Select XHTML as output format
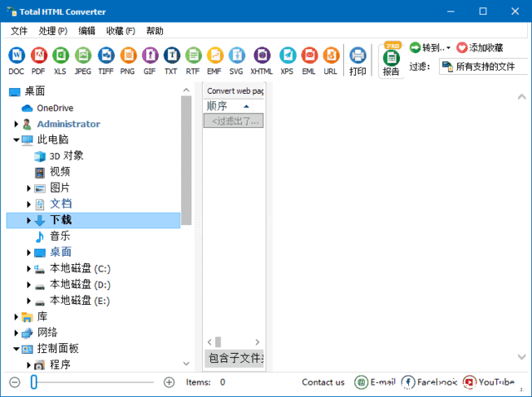The height and width of the screenshot is (397, 532). [x=262, y=61]
